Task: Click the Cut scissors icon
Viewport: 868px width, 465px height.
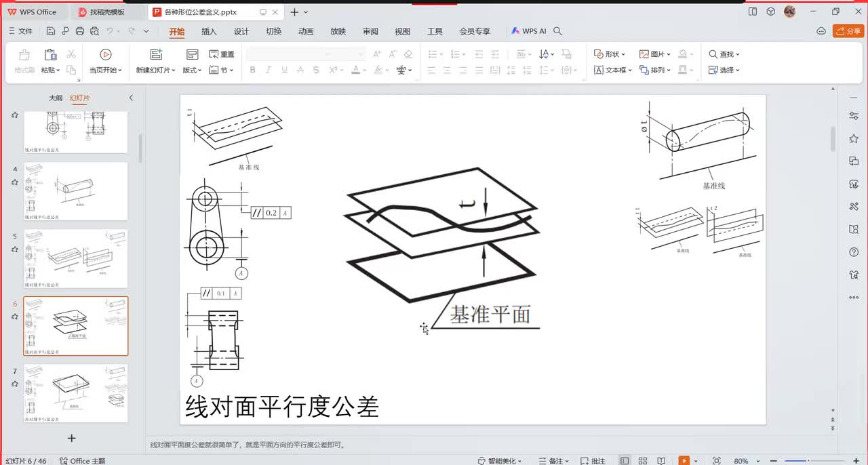Action: tap(70, 54)
